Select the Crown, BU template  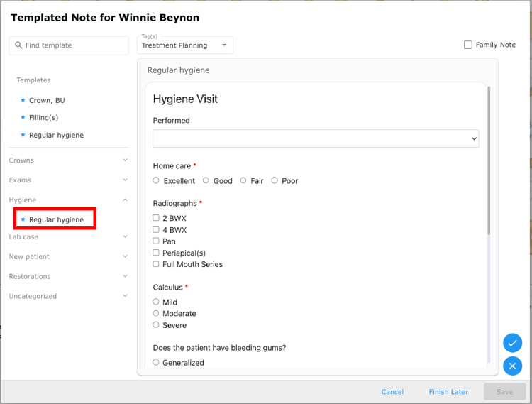click(47, 100)
